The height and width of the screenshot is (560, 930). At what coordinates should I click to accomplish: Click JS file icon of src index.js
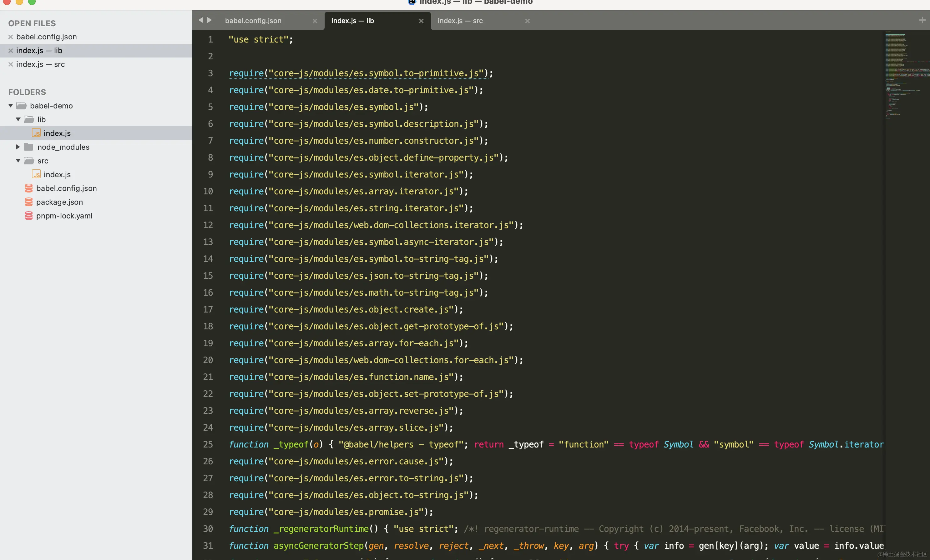[x=36, y=174]
